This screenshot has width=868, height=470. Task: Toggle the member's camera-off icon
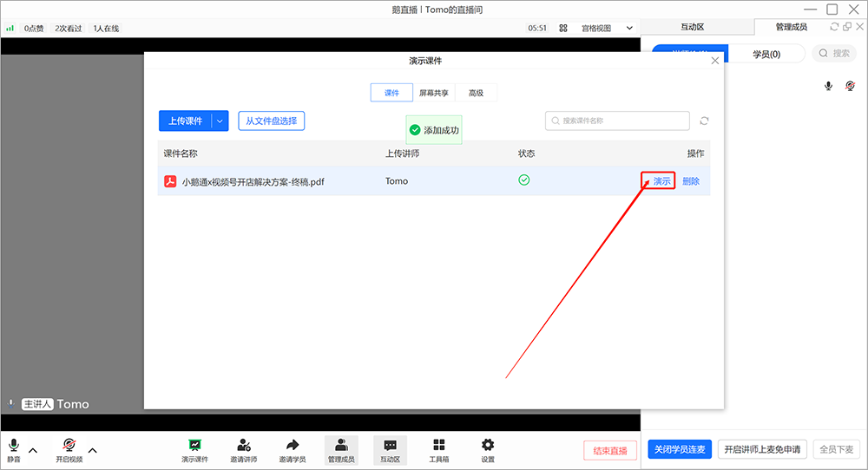click(851, 86)
